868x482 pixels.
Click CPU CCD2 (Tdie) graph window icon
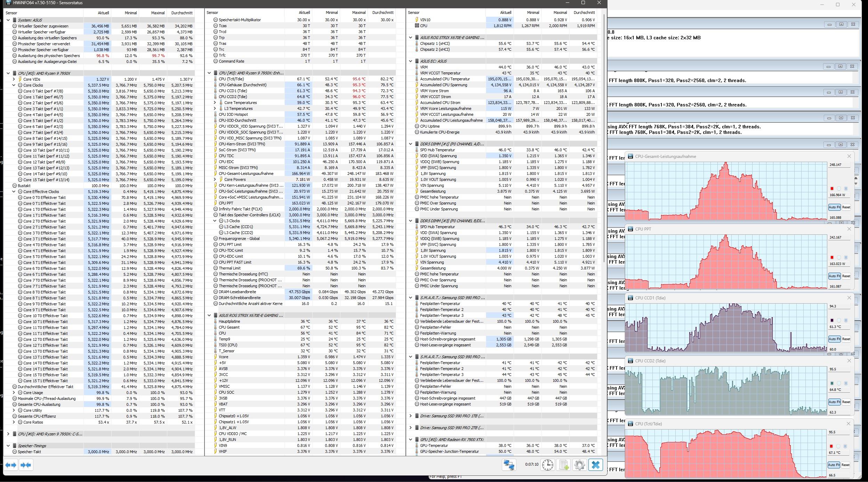[x=630, y=361]
